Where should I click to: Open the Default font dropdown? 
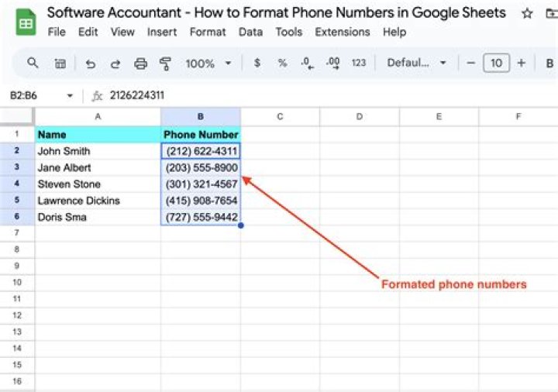(x=416, y=63)
